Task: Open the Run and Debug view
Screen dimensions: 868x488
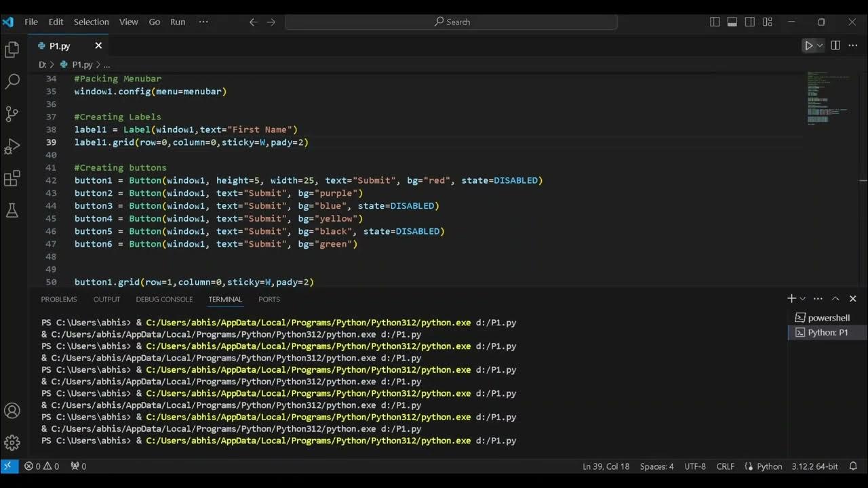Action: 12,146
